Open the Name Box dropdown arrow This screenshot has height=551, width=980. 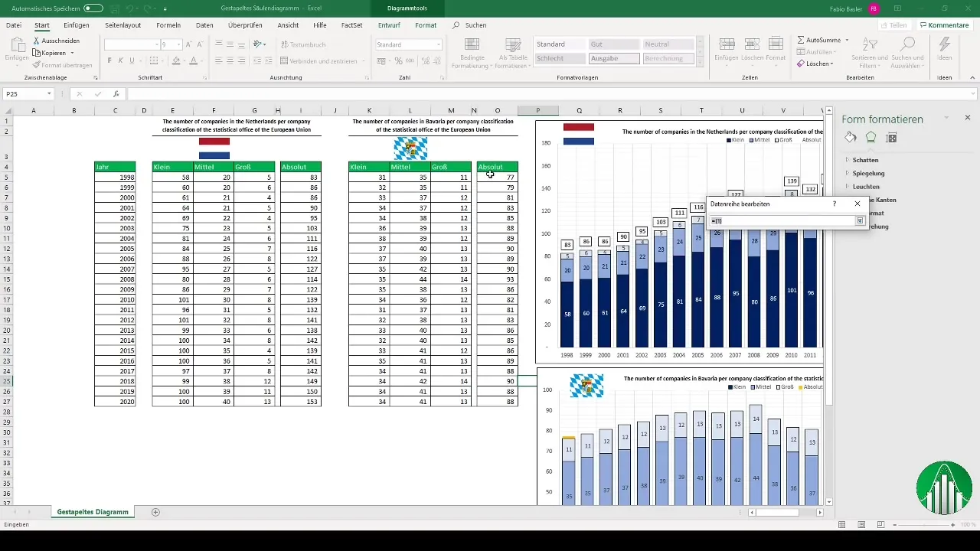(x=49, y=94)
